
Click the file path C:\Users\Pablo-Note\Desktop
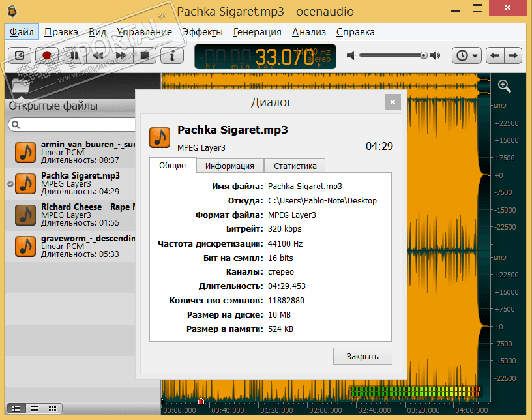322,201
